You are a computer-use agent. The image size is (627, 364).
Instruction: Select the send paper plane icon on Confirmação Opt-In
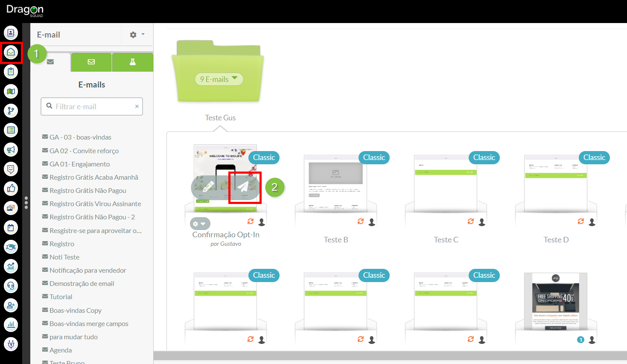[244, 187]
